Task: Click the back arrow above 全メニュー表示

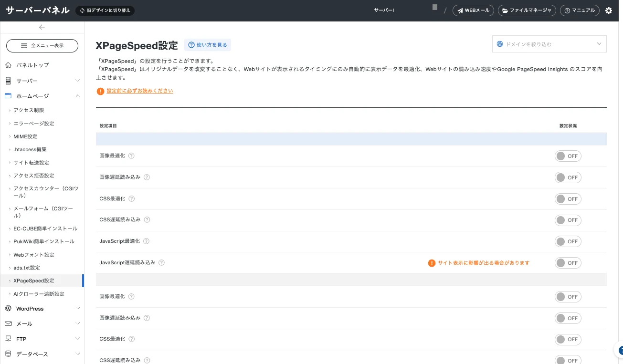Action: coord(42,27)
